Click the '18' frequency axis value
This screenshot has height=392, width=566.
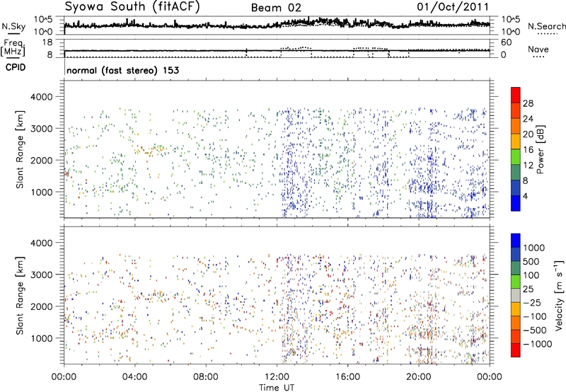coord(47,42)
